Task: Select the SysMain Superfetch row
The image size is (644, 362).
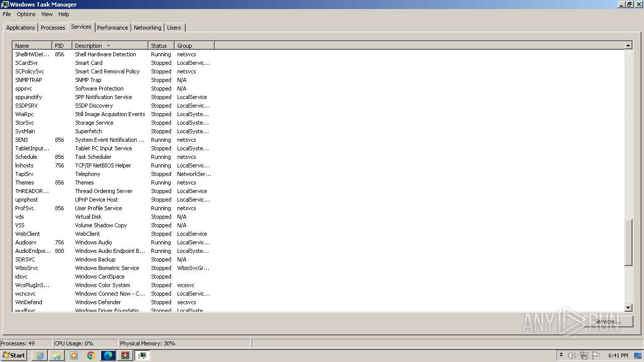Action: coord(114,131)
